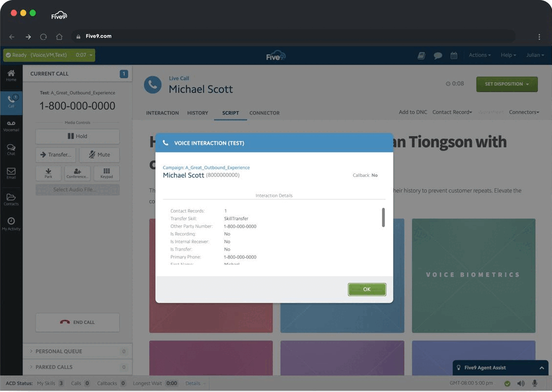Switch to the Connector tab
The width and height of the screenshot is (552, 392).
point(264,113)
